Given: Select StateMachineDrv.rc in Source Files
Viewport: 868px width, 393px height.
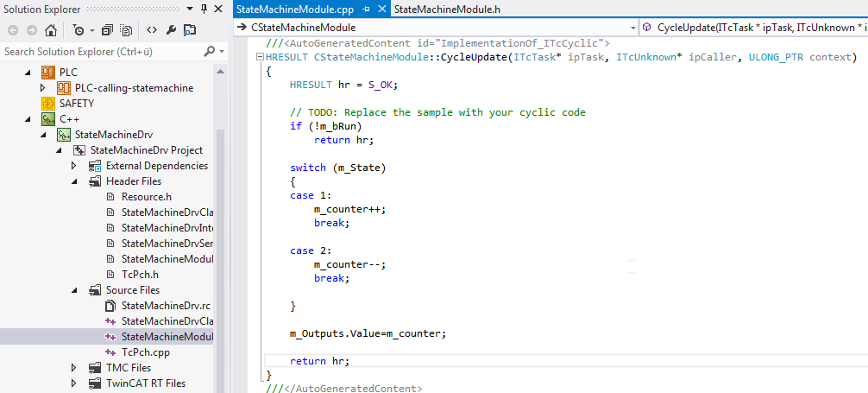Looking at the screenshot, I should pyautogui.click(x=166, y=306).
